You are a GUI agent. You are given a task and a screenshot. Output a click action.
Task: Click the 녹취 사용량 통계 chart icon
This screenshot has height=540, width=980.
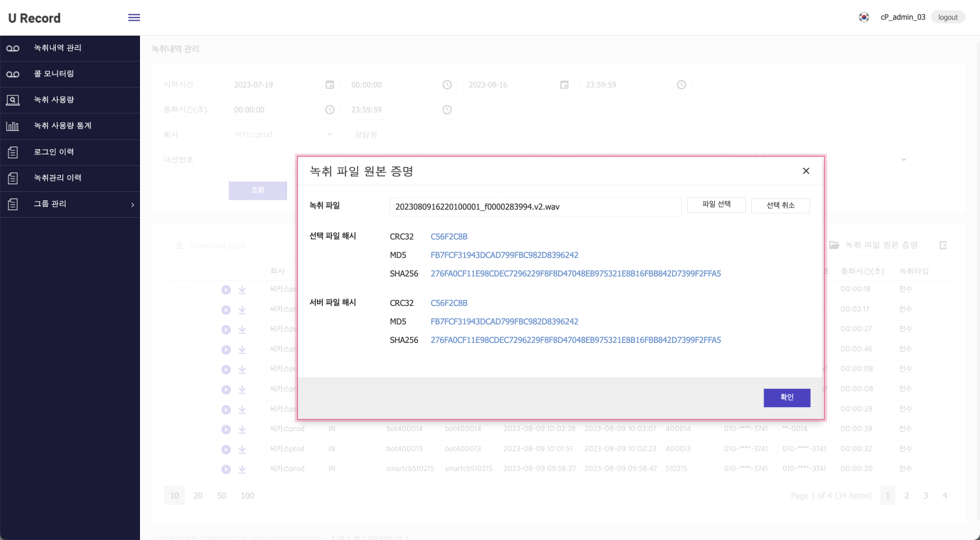(x=13, y=126)
